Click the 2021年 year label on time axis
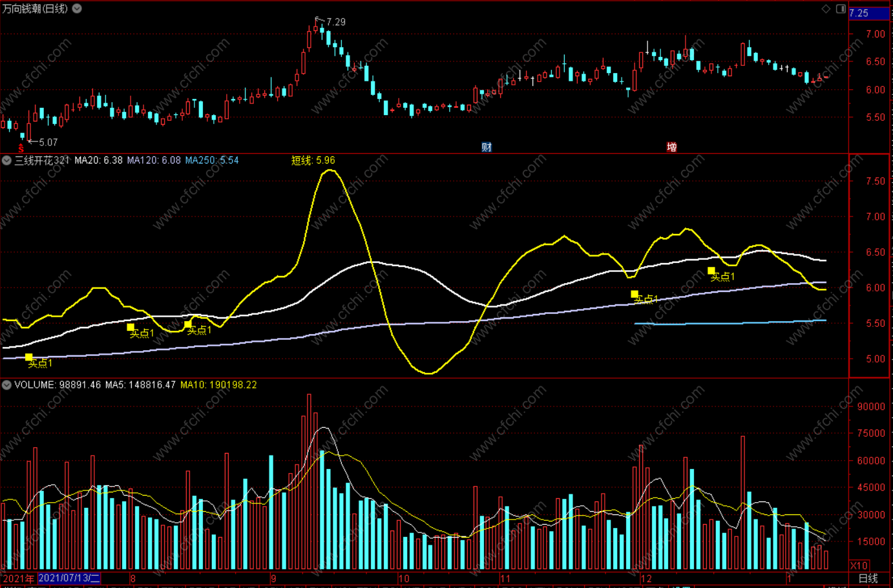The image size is (893, 588). (19, 578)
